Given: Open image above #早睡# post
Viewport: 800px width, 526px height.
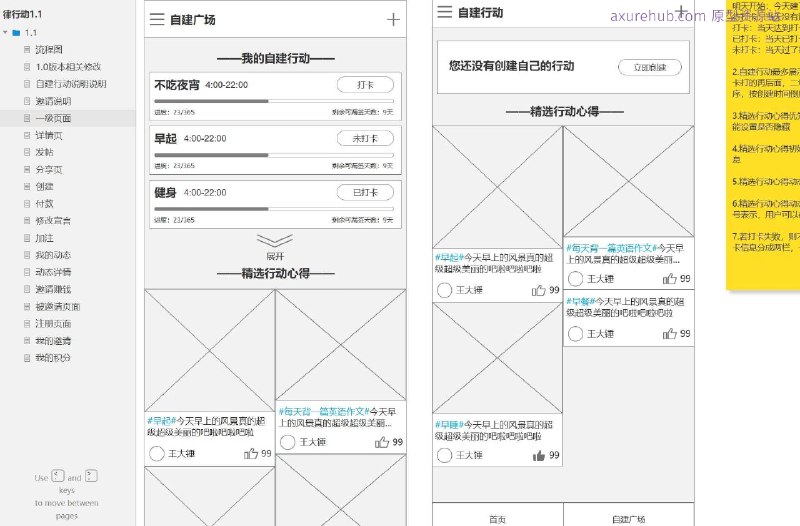Looking at the screenshot, I should coord(497,358).
